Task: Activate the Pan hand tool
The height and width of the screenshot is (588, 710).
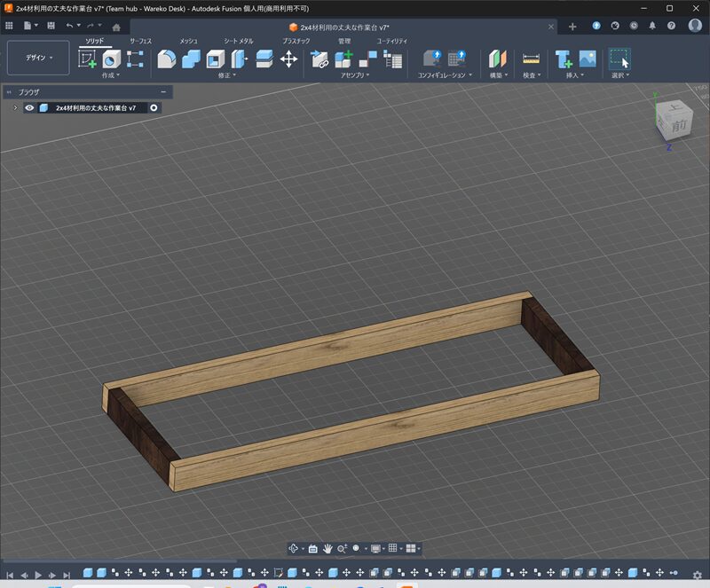Action: tap(327, 549)
